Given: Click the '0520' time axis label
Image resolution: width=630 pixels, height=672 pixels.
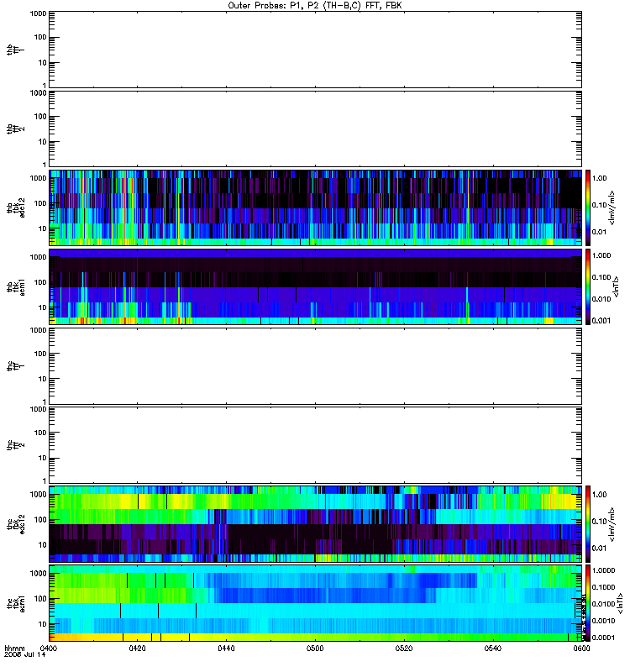Looking at the screenshot, I should 404,648.
